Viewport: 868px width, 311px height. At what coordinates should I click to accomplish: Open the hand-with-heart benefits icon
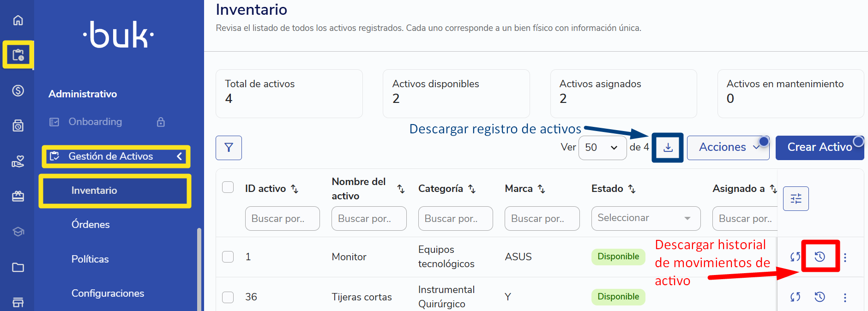point(18,161)
